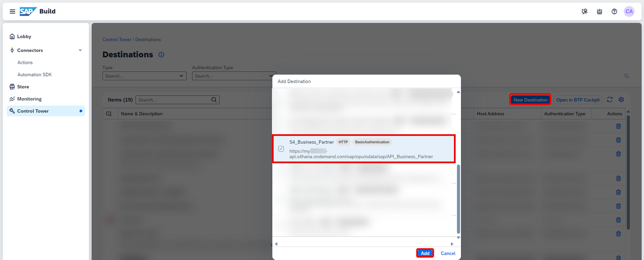Click the HTTP tag on S4_Business_Partner

pos(343,142)
